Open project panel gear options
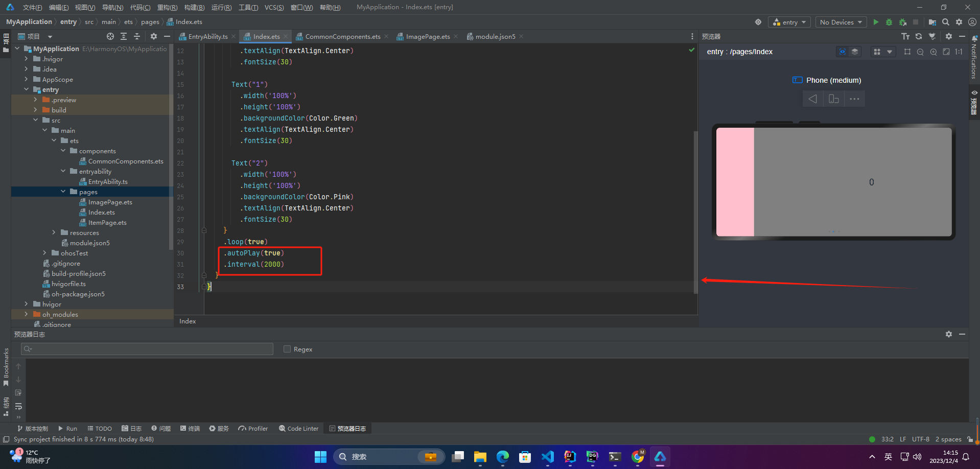The image size is (980, 469). [154, 36]
